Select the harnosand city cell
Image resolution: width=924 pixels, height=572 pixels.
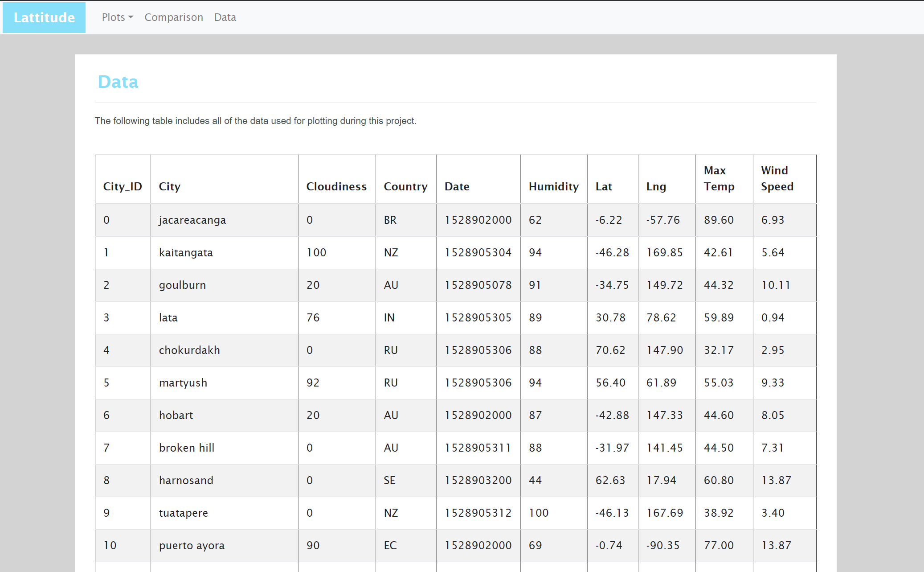coord(186,480)
